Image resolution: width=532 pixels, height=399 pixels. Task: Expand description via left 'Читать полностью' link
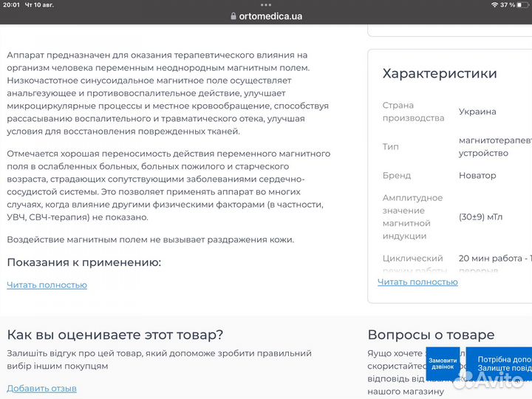[x=47, y=285]
